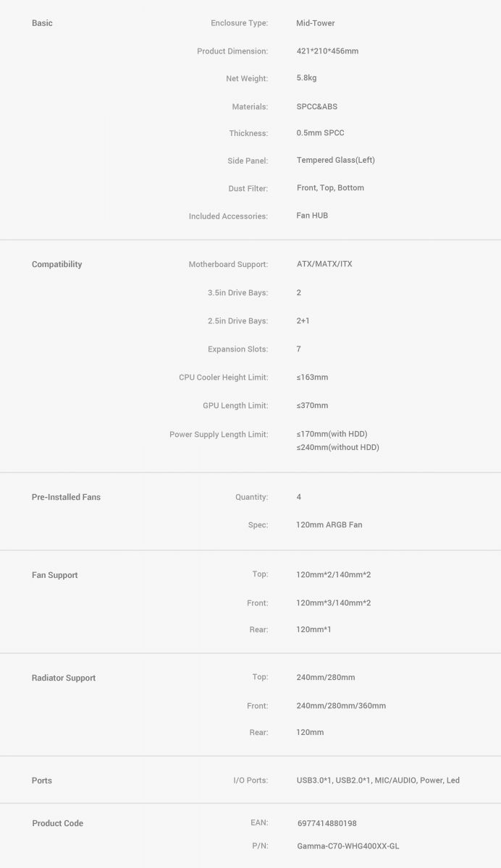Select the Mid-Tower enclosure type value
The width and height of the screenshot is (501, 868).
(x=316, y=23)
